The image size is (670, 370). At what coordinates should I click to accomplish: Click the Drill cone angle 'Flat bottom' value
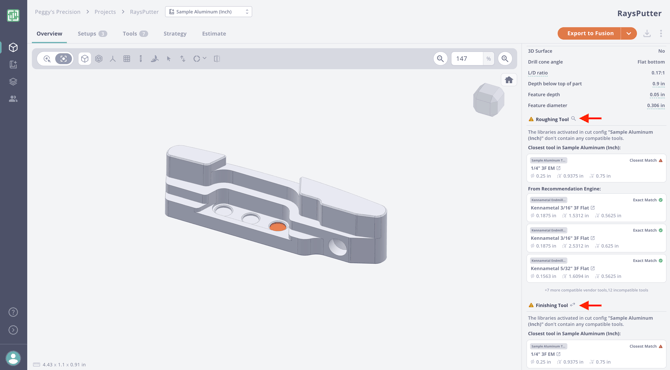651,62
